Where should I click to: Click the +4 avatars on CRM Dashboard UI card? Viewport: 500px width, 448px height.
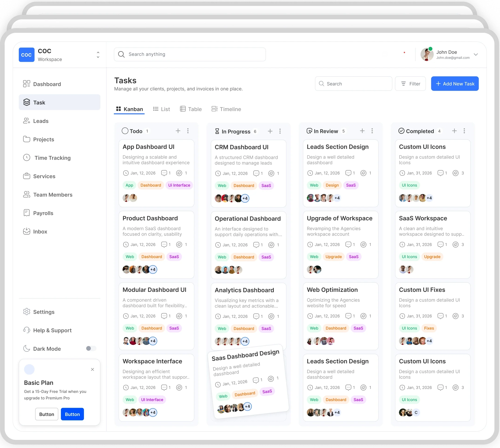(x=245, y=198)
